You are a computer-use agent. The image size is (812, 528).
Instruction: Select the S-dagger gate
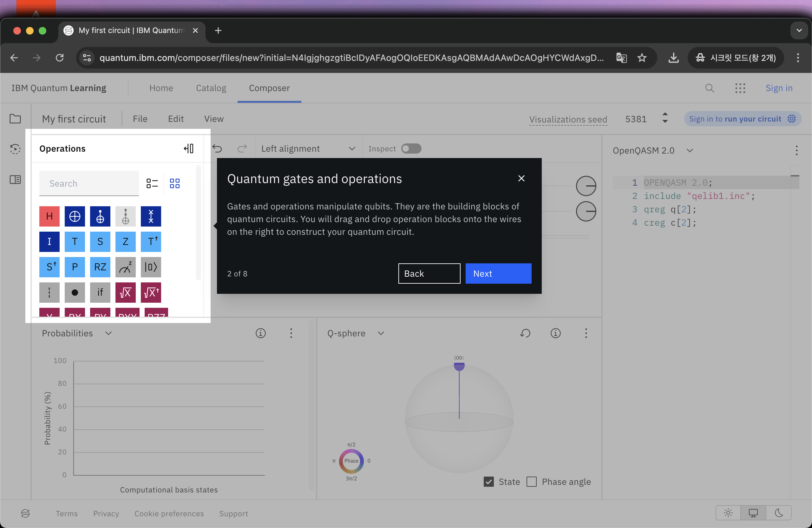49,267
